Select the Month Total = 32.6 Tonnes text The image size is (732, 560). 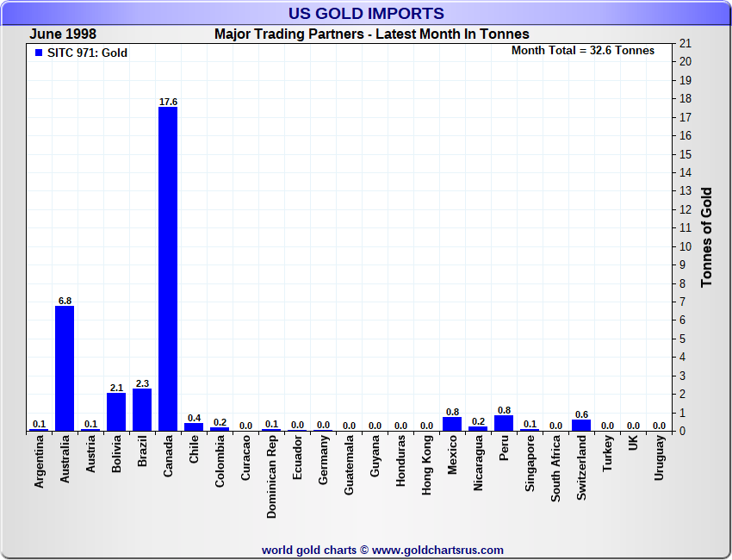[583, 51]
